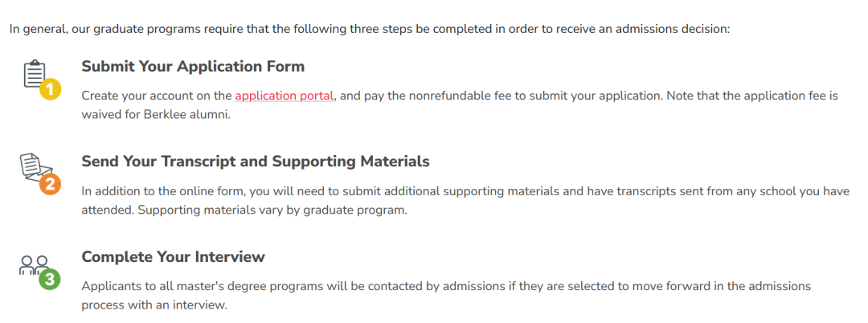Click the Complete Your Interview heading
This screenshot has width=868, height=323.
click(174, 257)
